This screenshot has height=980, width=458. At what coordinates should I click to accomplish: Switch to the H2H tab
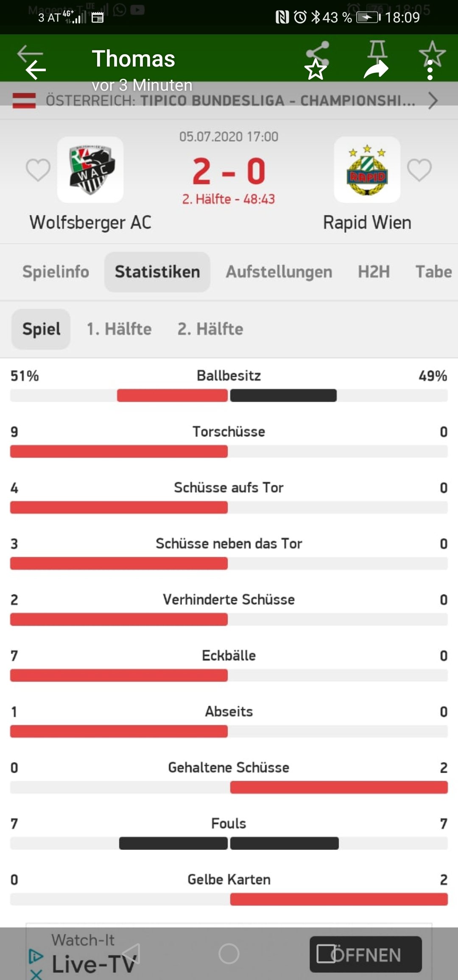coord(374,272)
